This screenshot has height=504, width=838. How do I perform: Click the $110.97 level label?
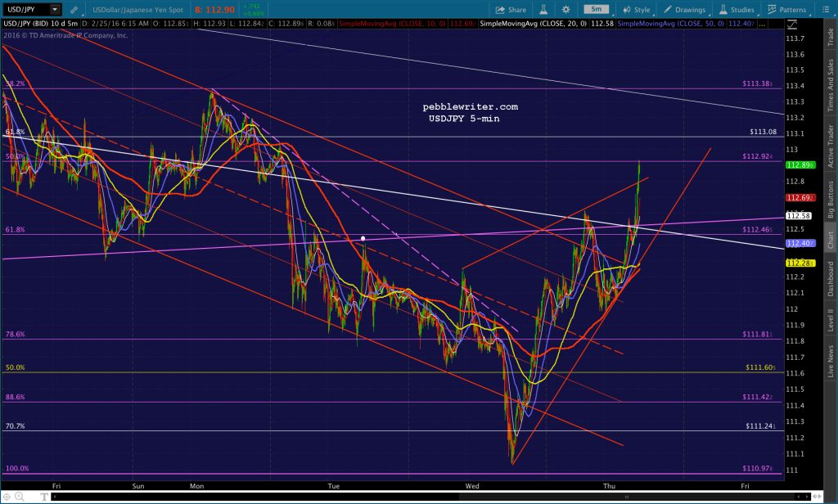click(x=757, y=468)
